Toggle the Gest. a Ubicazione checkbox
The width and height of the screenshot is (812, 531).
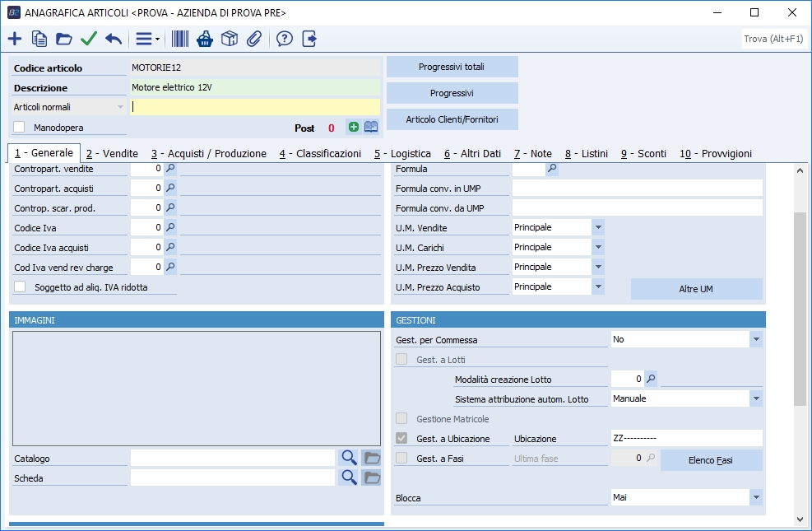(x=401, y=439)
